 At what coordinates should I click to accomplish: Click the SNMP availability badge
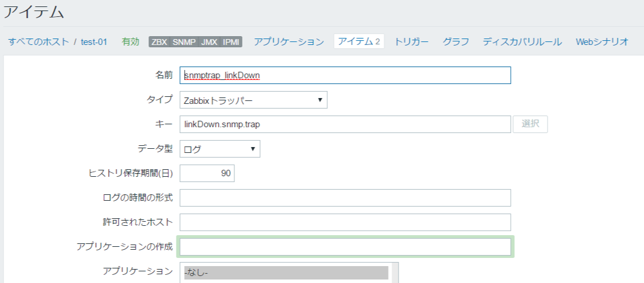tap(184, 42)
